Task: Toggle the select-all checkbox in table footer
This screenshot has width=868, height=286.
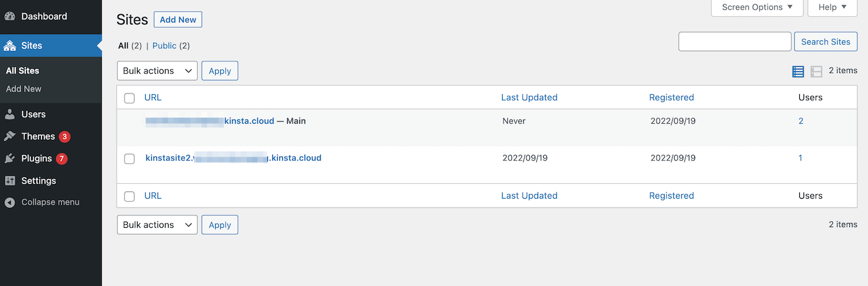Action: 130,196
